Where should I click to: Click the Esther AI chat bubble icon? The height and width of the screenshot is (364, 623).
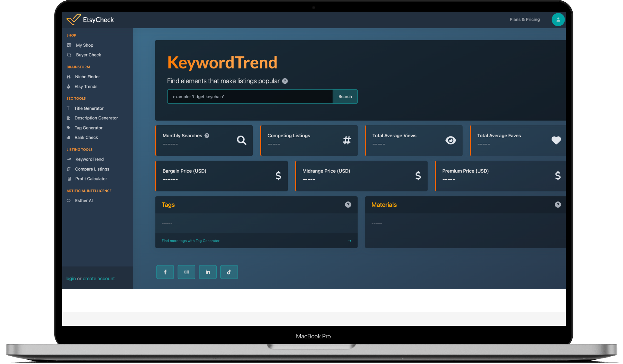(x=68, y=200)
